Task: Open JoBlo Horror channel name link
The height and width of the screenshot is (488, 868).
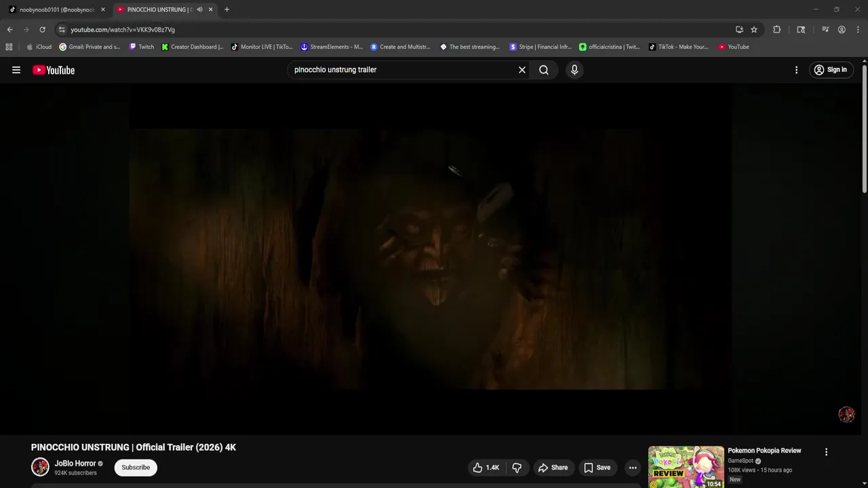Action: [x=75, y=464]
